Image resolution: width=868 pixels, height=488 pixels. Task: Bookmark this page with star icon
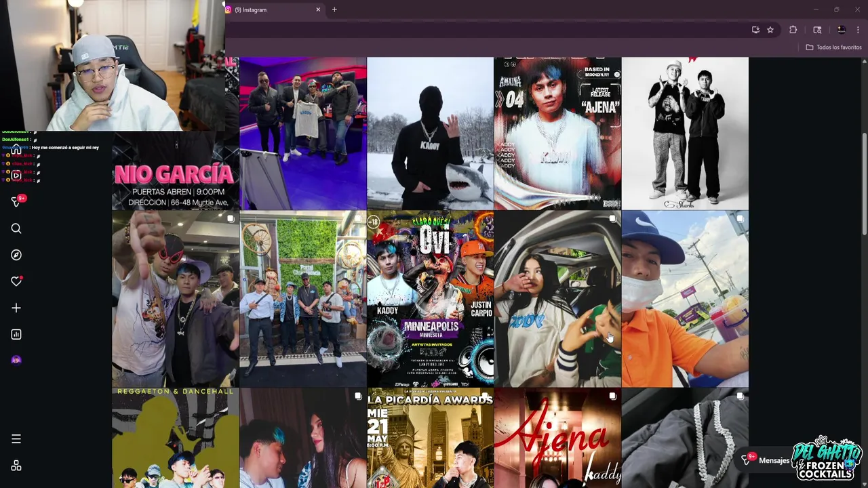pos(770,30)
